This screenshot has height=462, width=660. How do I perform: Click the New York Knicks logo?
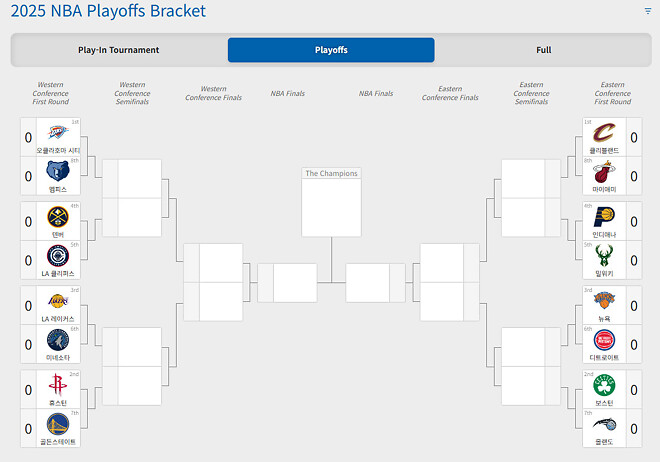coord(604,300)
